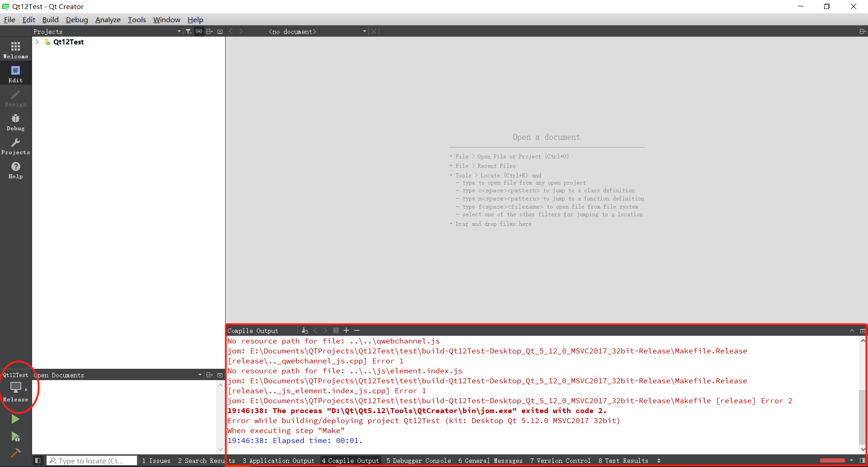The image size is (868, 467).
Task: Build the project with hammer icon
Action: 15,453
